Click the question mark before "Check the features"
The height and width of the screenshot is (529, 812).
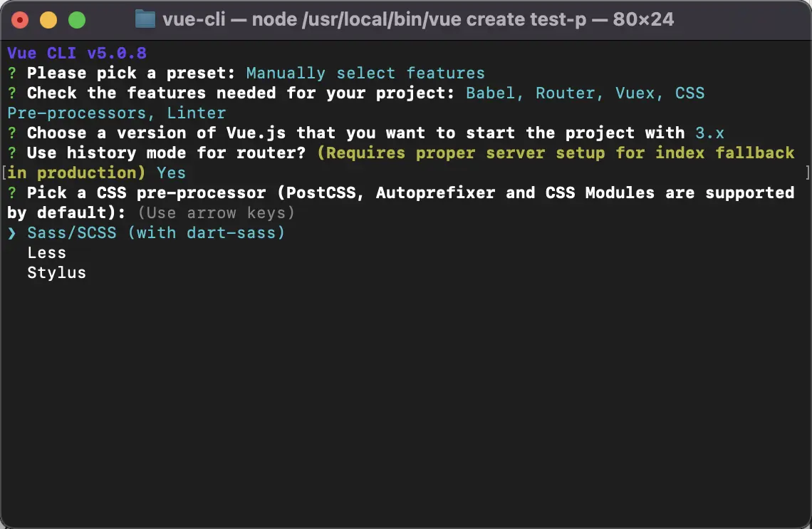11,93
